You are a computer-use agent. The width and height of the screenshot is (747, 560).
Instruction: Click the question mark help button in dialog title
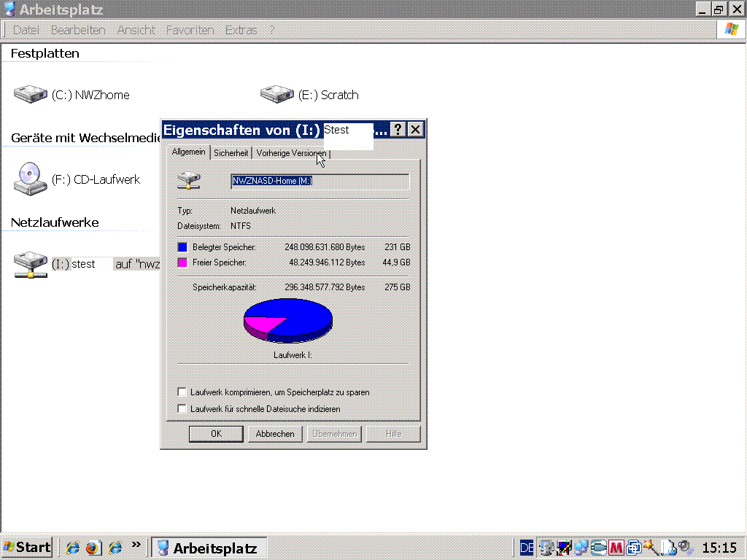pos(398,130)
